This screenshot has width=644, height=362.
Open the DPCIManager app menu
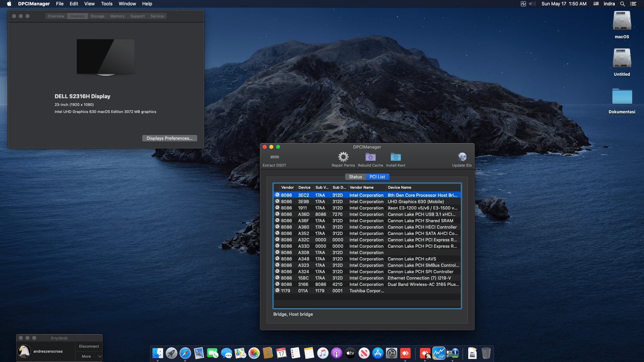(34, 4)
